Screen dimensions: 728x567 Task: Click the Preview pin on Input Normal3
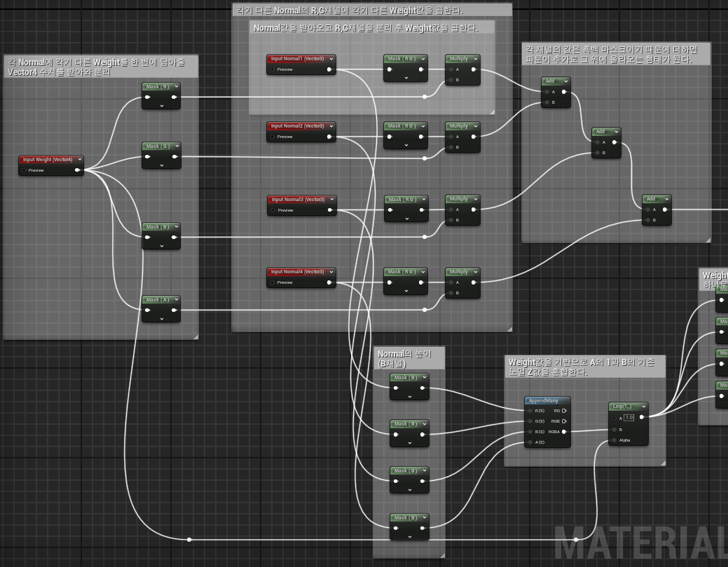(273, 210)
